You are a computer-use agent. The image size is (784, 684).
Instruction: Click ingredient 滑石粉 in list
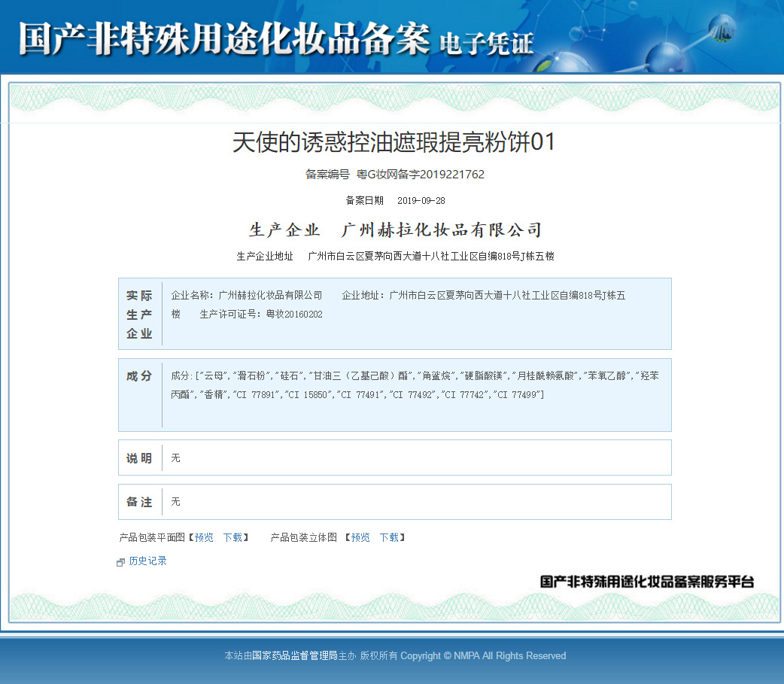[x=253, y=376]
